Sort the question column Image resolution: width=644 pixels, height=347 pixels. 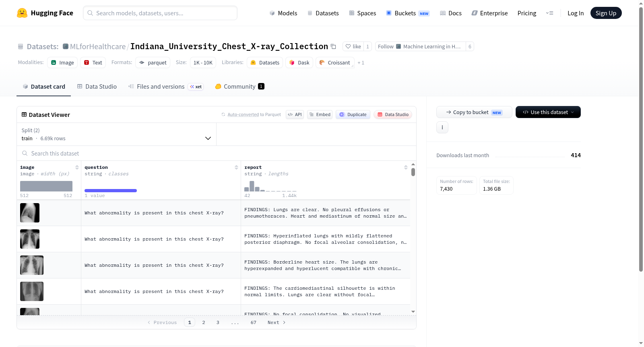pos(236,167)
